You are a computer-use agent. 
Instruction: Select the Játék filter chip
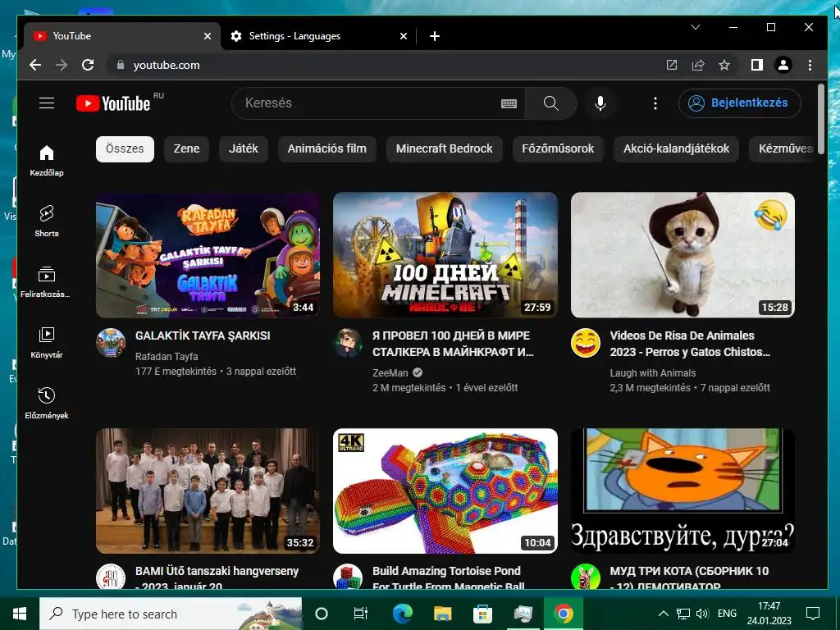point(243,149)
